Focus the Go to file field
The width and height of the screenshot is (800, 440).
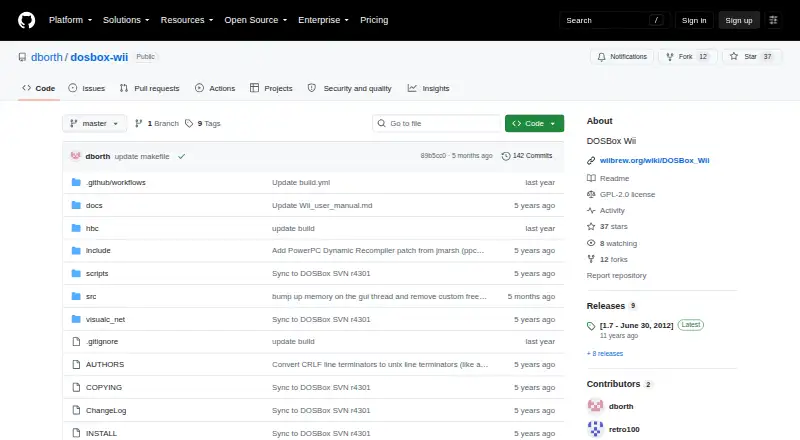[x=437, y=124]
